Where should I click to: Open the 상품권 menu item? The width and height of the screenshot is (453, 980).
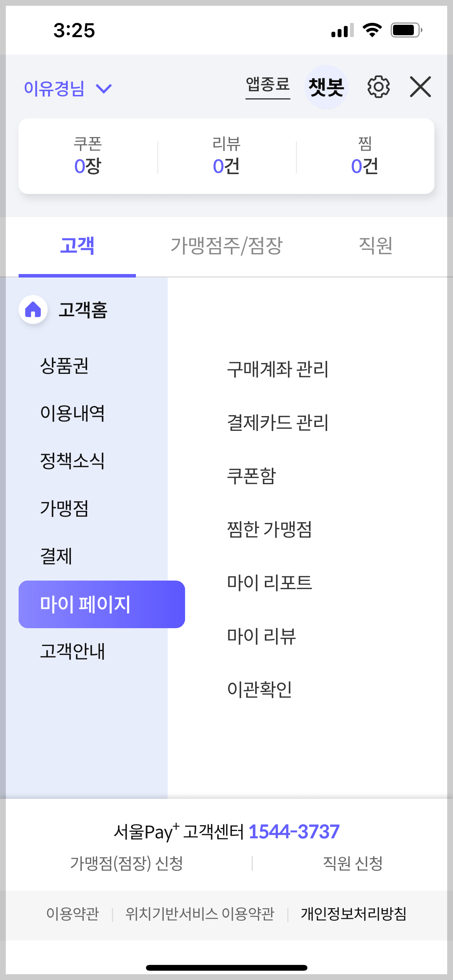[x=64, y=367]
